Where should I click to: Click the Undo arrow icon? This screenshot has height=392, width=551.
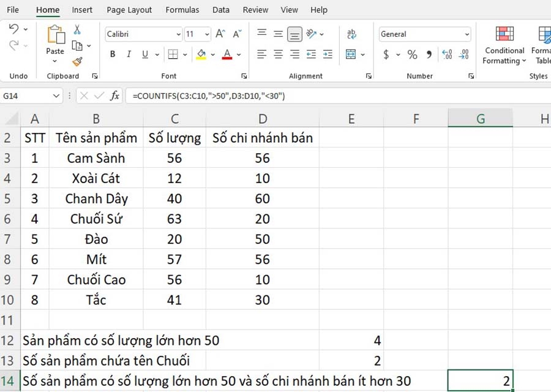pyautogui.click(x=13, y=29)
